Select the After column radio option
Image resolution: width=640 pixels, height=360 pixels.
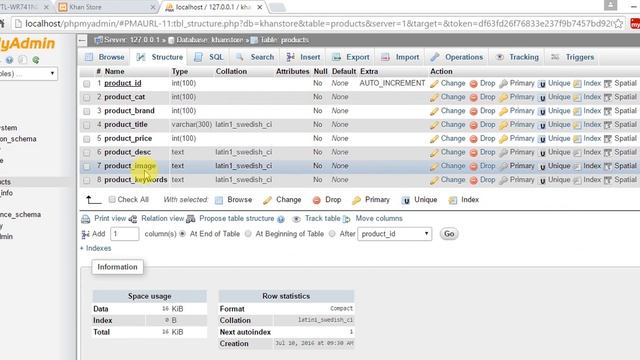[332, 234]
